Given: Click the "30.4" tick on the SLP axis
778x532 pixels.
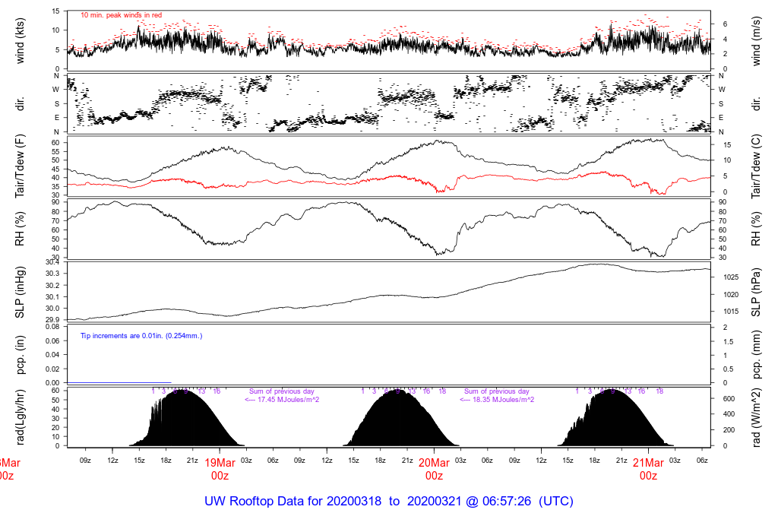Looking at the screenshot, I should 52,262.
